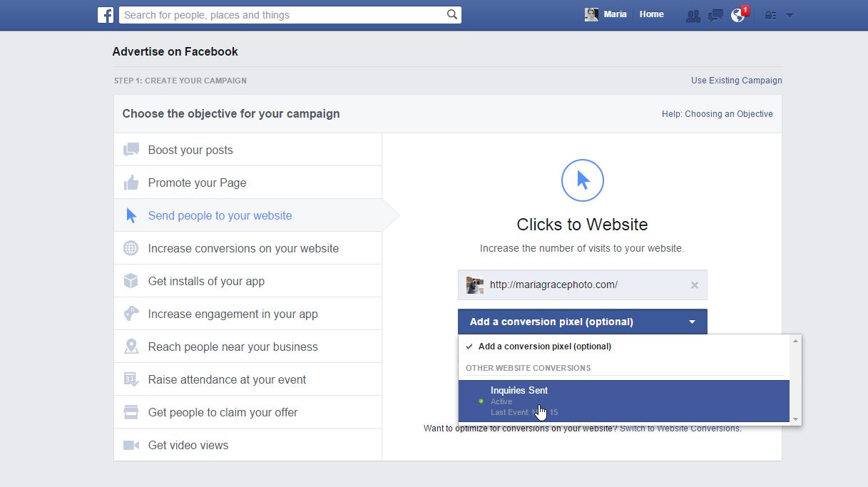This screenshot has width=868, height=487.
Task: Click the Get video views camera icon
Action: [131, 445]
